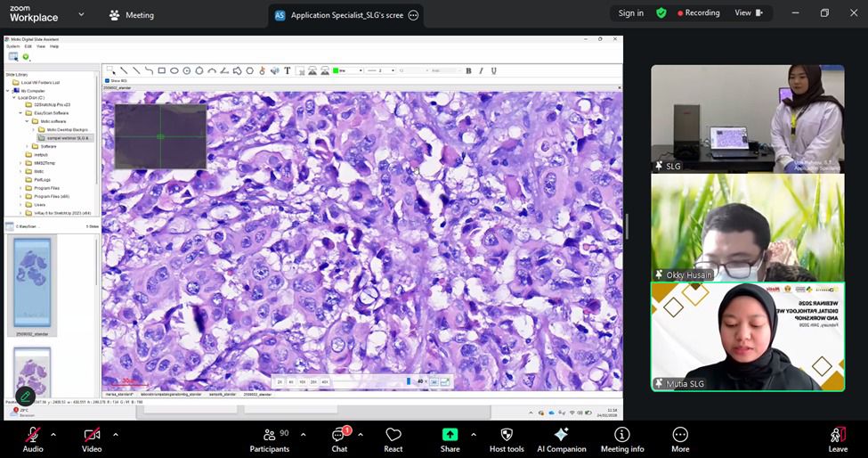Open the Zoom Workplace dropdown arrow
This screenshot has width=868, height=458.
pos(81,14)
